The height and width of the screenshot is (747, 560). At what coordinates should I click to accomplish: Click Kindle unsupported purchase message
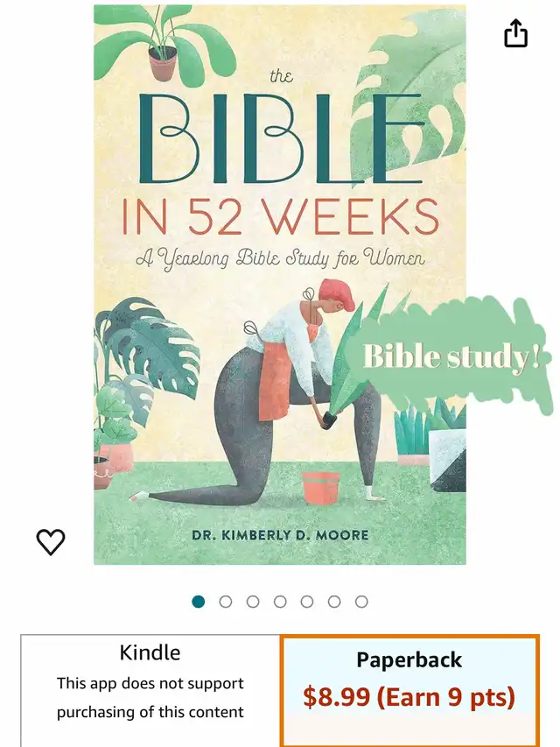pyautogui.click(x=150, y=697)
